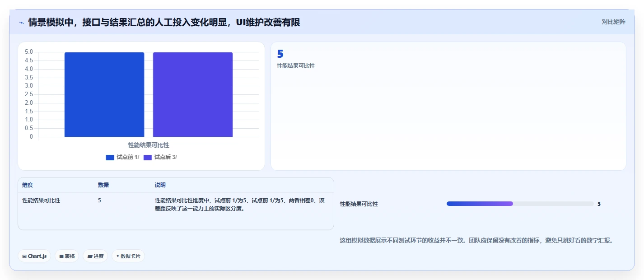
Task: Click the 进度 tag chip
Action: tap(95, 256)
